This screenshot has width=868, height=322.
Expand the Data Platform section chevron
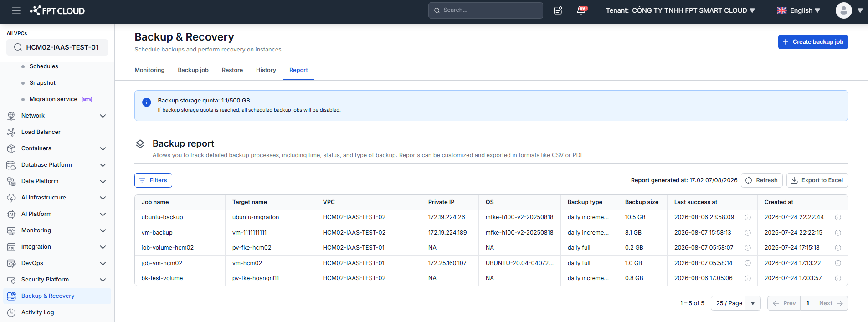[x=103, y=182]
